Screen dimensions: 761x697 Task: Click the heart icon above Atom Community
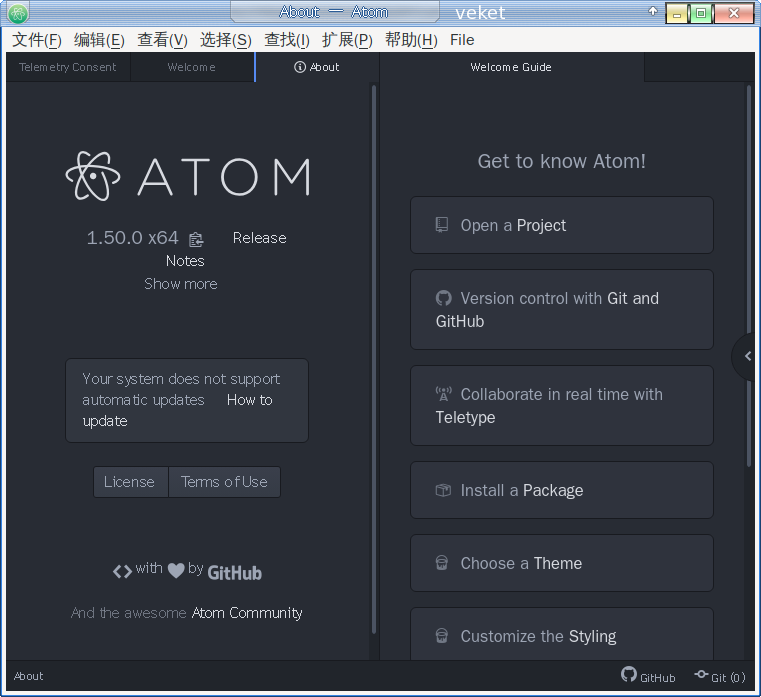176,570
